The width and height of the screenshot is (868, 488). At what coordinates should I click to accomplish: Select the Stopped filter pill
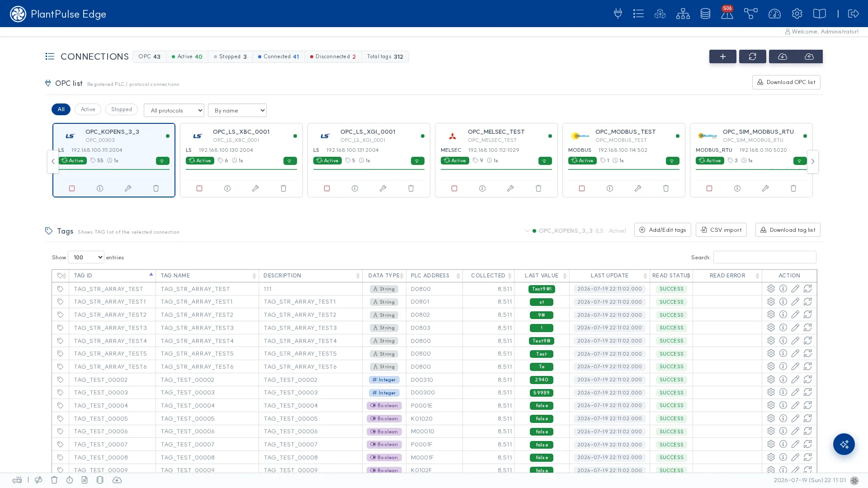[x=121, y=109]
